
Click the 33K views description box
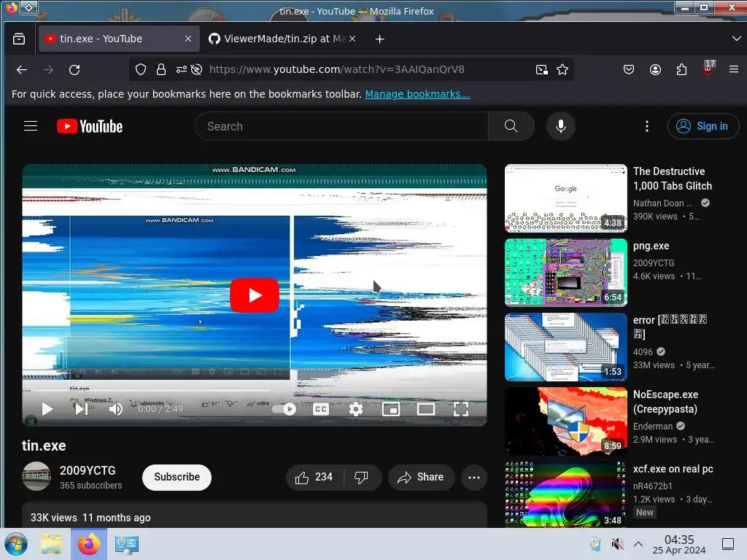click(255, 515)
